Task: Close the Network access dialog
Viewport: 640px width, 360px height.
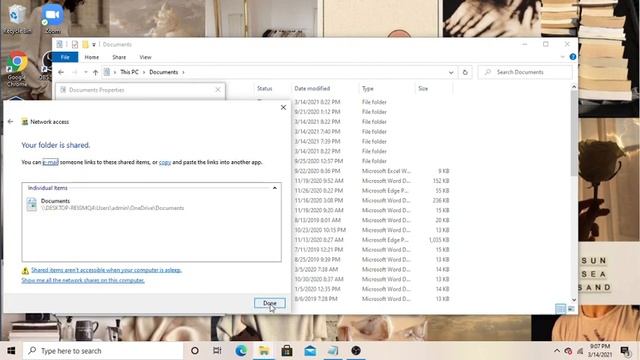Action: (283, 107)
